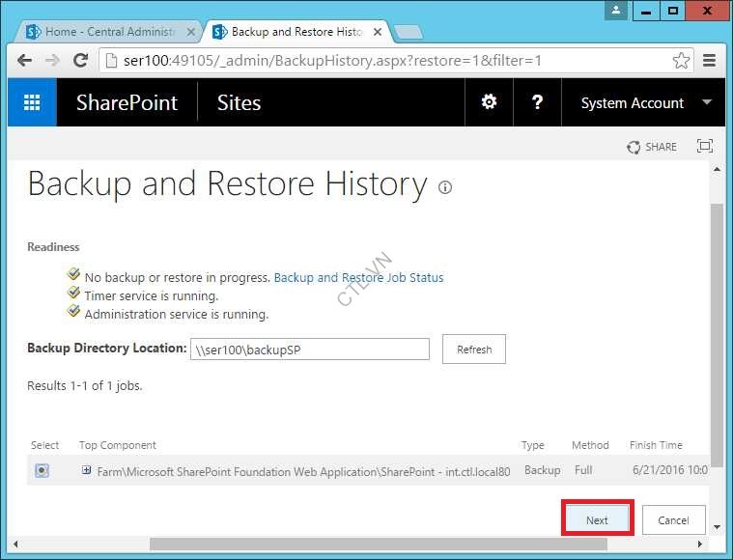Image resolution: width=733 pixels, height=560 pixels.
Task: Open the Chrome hamburger menu
Action: [x=709, y=60]
